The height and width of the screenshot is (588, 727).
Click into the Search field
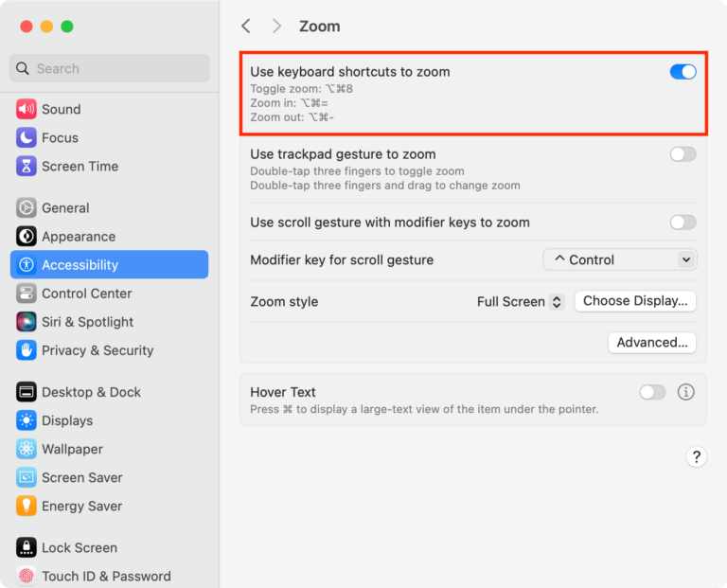[x=110, y=68]
